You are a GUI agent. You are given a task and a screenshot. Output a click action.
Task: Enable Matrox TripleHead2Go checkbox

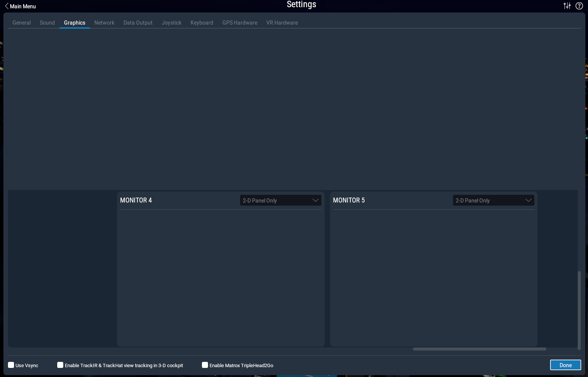[205, 365]
